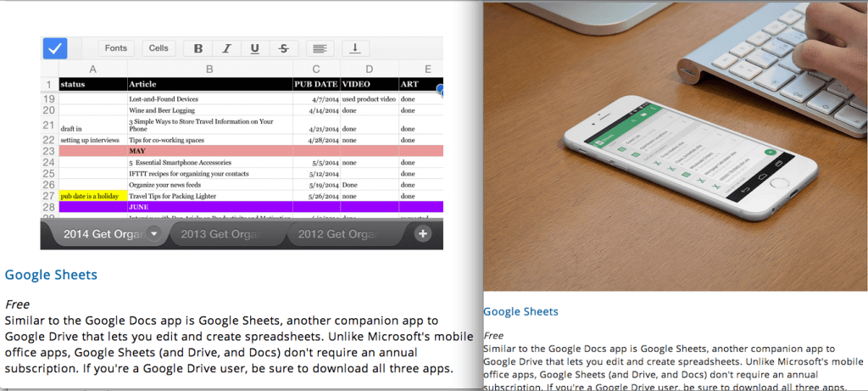Select the 'setting up interviews' status cell
Screen dimensions: 868x391
(93, 140)
